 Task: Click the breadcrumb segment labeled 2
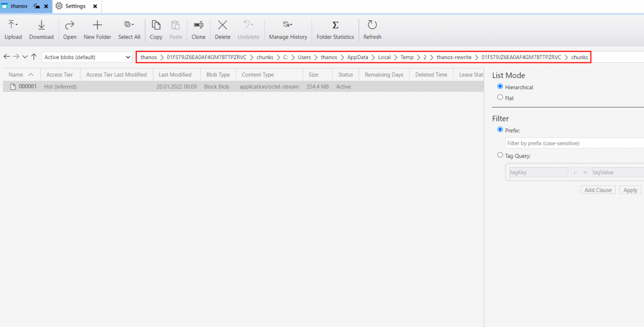[x=425, y=57]
